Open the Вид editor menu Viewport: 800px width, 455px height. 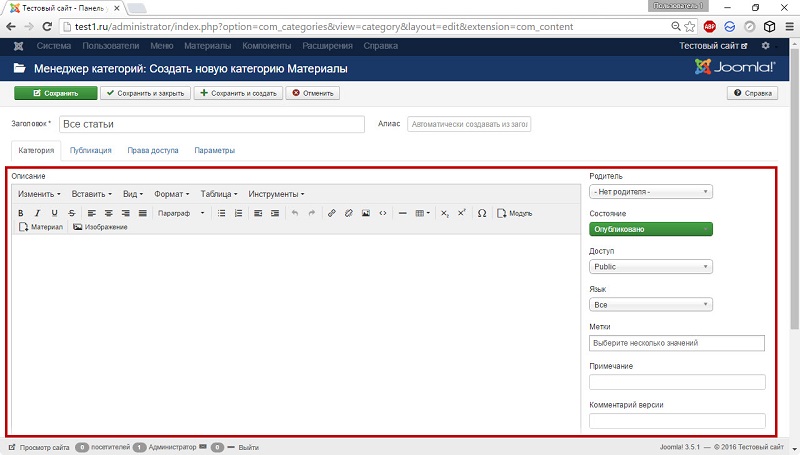133,194
